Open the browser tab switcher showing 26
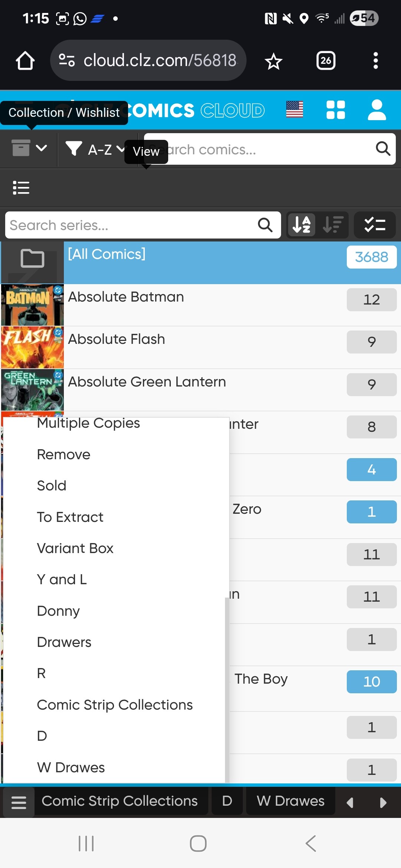The image size is (401, 868). 326,60
